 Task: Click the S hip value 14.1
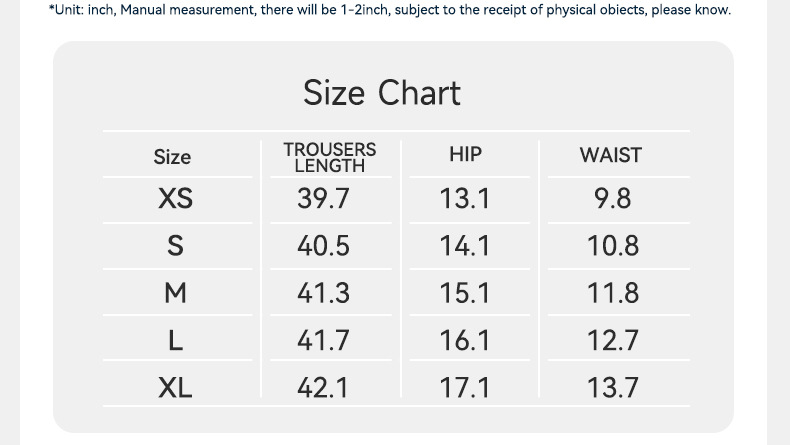(x=465, y=246)
